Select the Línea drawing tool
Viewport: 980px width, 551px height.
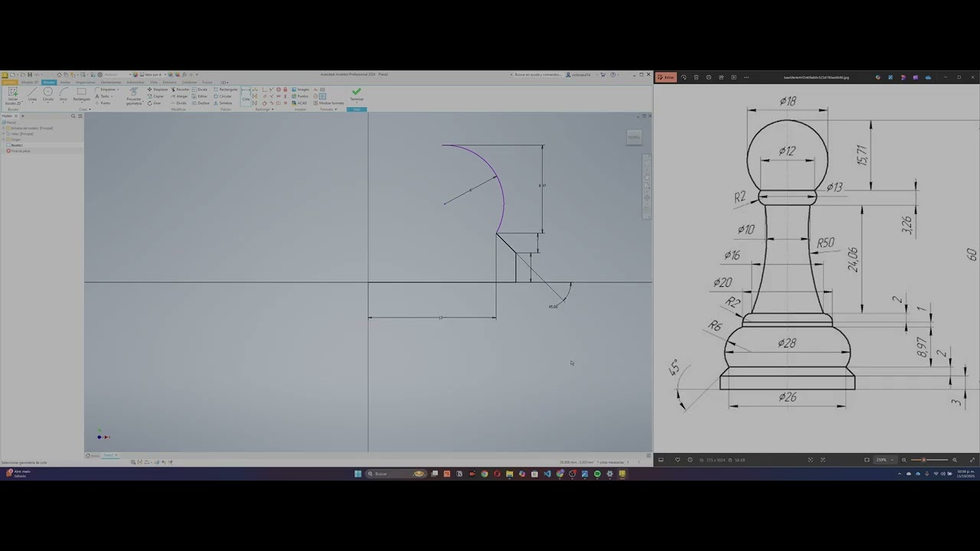(x=32, y=93)
